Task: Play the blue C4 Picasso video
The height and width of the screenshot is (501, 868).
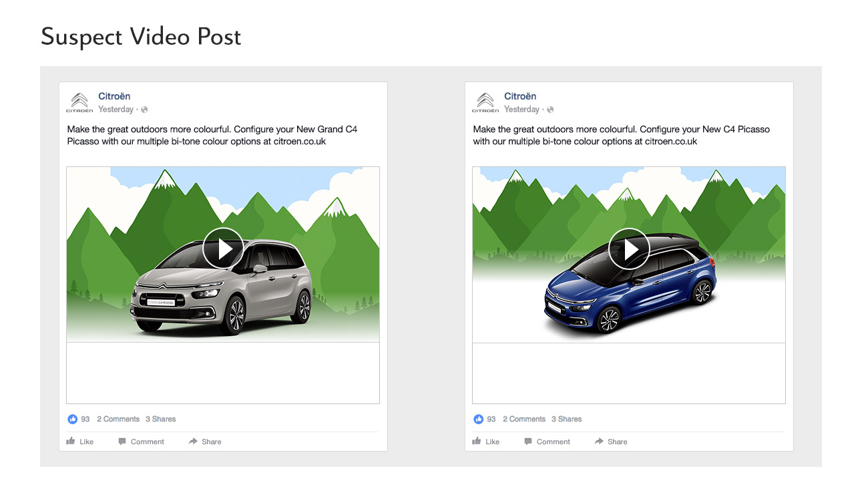Action: coord(629,248)
